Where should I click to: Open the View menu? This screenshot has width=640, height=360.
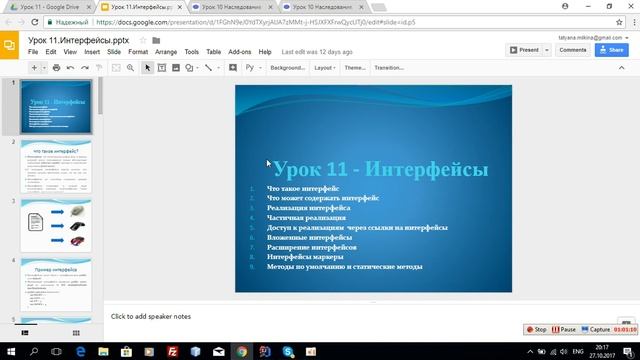[x=70, y=52]
